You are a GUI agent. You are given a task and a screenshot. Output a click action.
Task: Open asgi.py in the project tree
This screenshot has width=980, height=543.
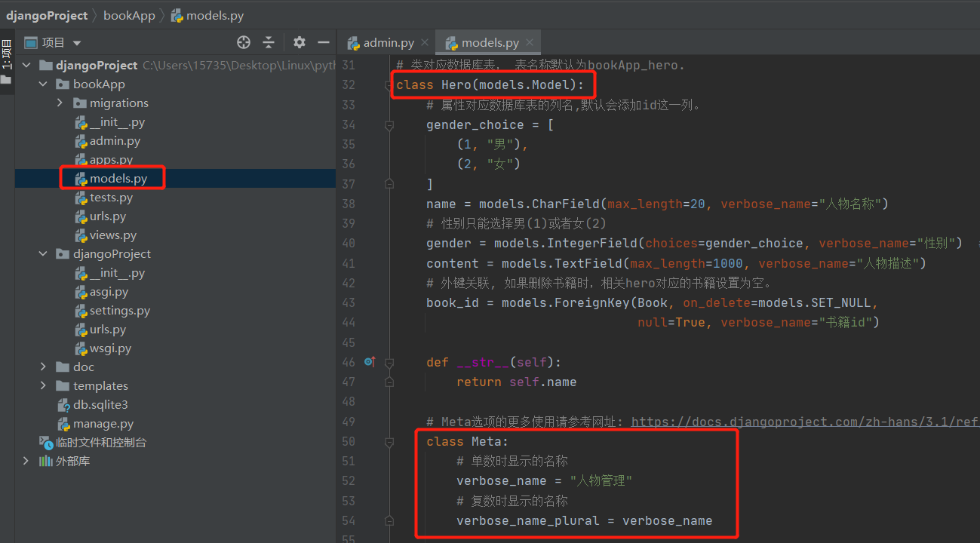109,292
